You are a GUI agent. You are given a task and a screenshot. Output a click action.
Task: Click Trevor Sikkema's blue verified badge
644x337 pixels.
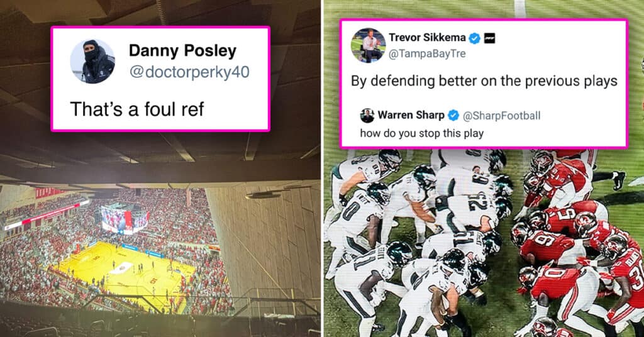tap(475, 38)
